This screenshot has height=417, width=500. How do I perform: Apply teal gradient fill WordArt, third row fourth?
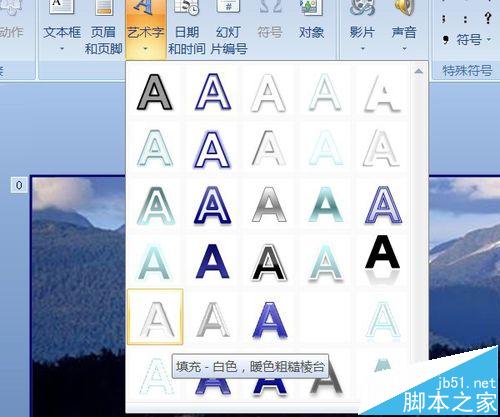(x=326, y=204)
